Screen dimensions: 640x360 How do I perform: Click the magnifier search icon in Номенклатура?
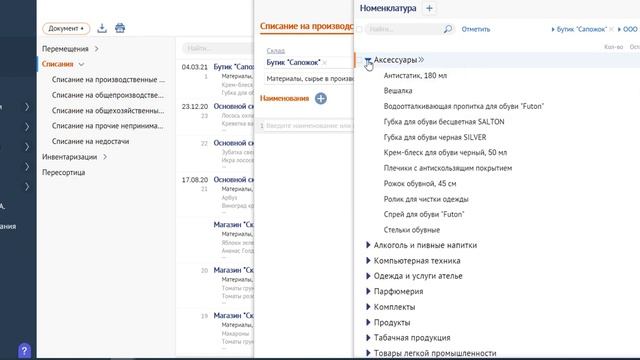tap(448, 29)
